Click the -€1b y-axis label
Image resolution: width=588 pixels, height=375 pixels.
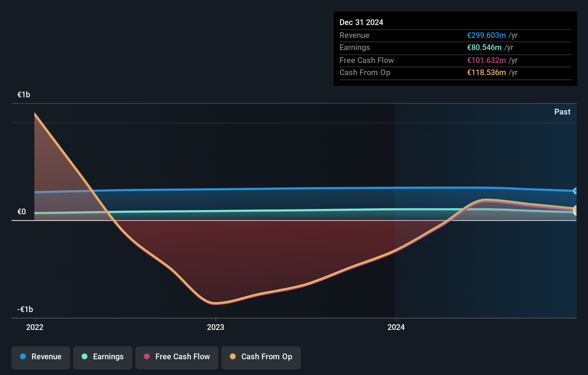tap(25, 309)
